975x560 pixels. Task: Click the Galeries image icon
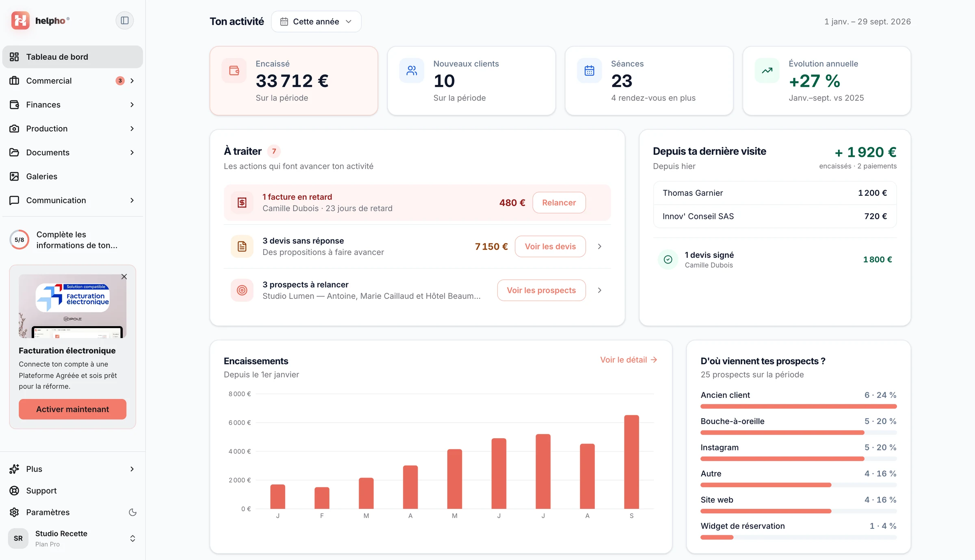pos(14,176)
